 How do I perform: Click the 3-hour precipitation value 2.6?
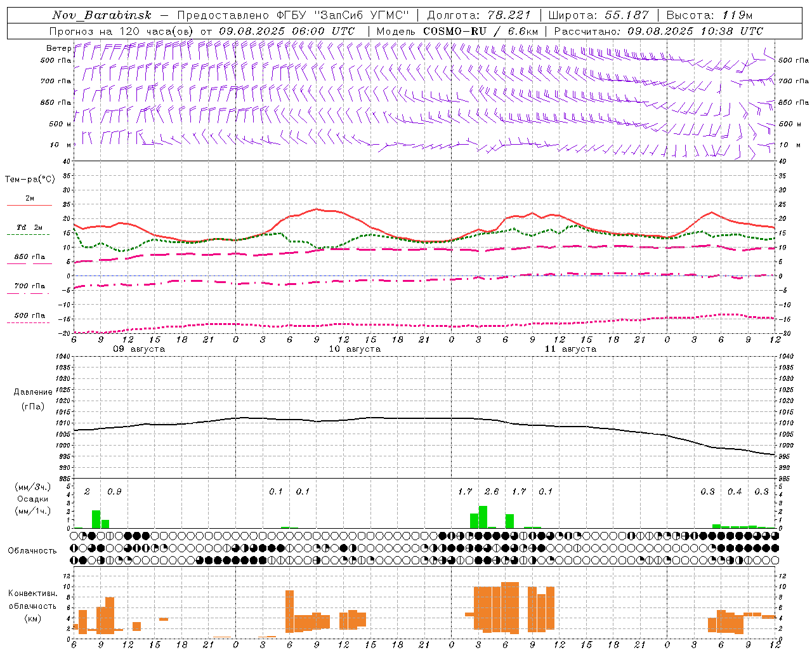pyautogui.click(x=492, y=491)
